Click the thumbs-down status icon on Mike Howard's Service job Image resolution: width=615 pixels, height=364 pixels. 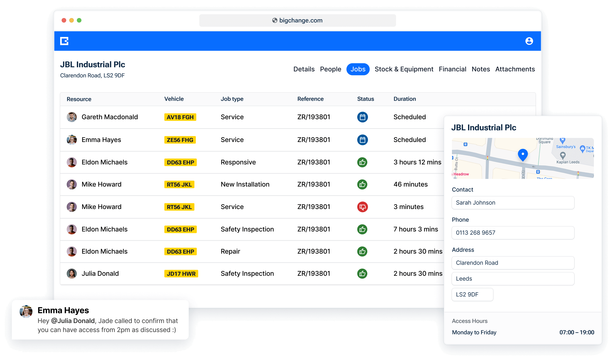click(x=362, y=207)
